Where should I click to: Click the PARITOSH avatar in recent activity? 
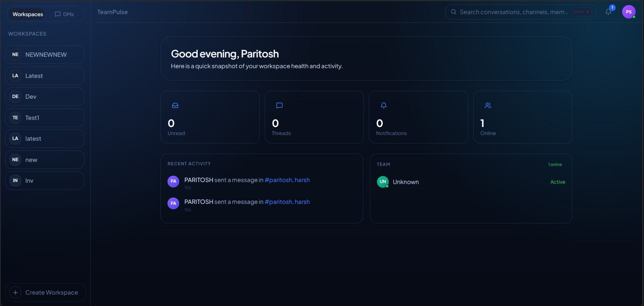tap(173, 181)
